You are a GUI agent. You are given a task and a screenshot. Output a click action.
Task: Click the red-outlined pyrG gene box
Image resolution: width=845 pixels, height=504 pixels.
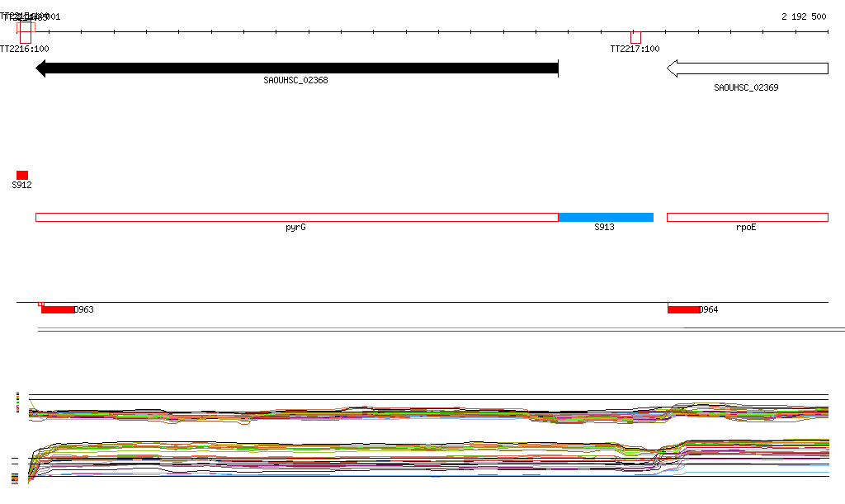coord(297,217)
